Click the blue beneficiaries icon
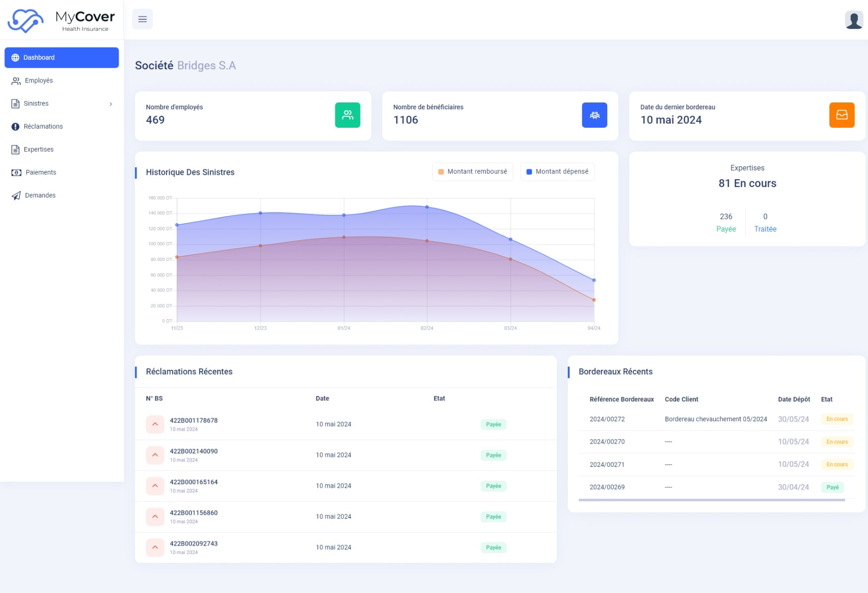 [594, 115]
